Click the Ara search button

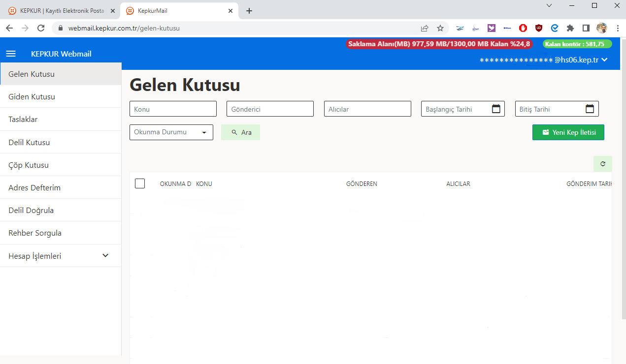coord(240,132)
